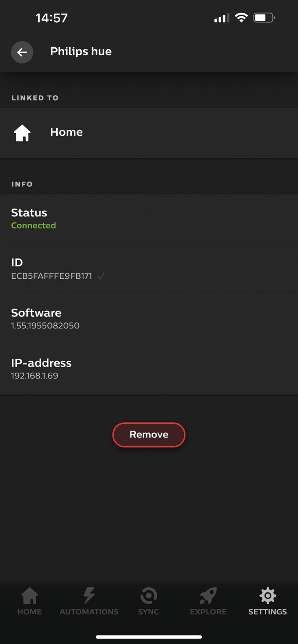Tap the checkmark next to bridge ID

pos(101,276)
